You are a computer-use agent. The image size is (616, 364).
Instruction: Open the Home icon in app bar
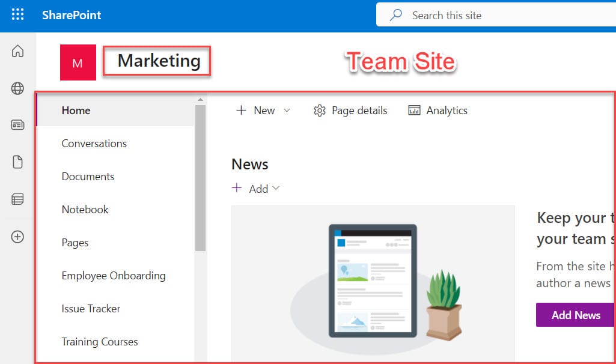[17, 51]
